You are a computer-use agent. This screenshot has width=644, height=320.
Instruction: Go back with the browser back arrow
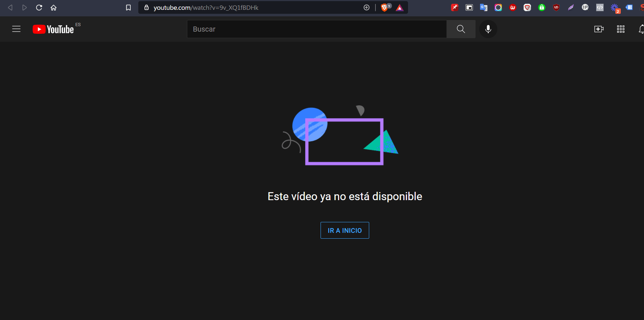pyautogui.click(x=10, y=8)
